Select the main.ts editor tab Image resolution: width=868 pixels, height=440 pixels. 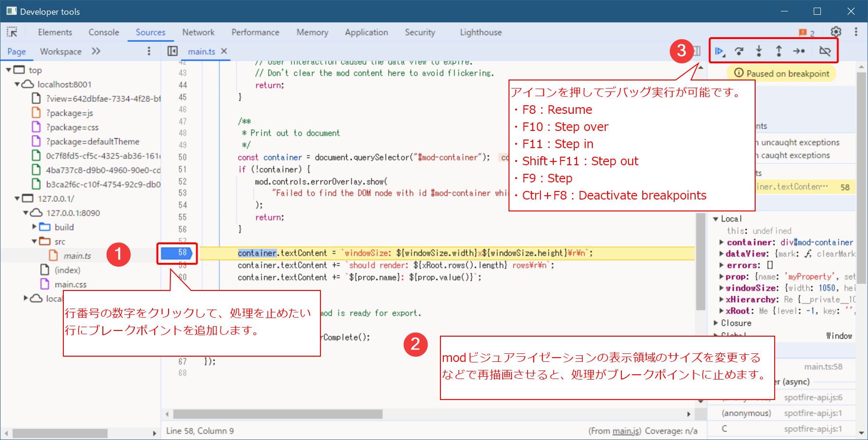201,51
